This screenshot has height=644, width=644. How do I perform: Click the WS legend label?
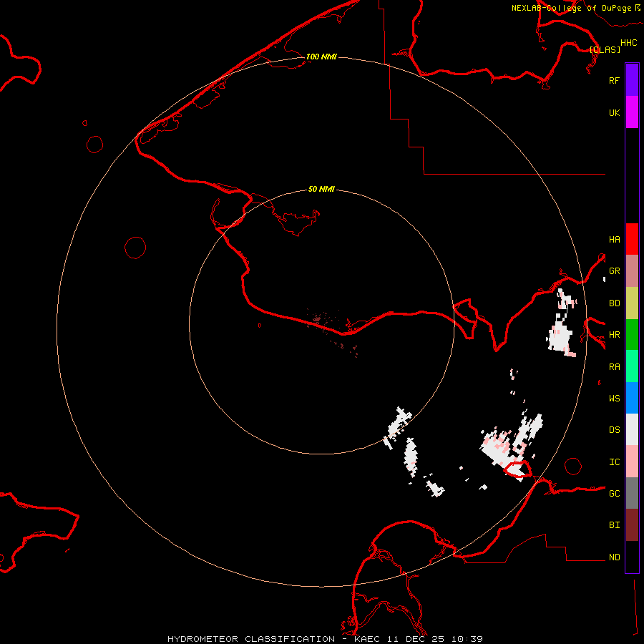pos(614,398)
